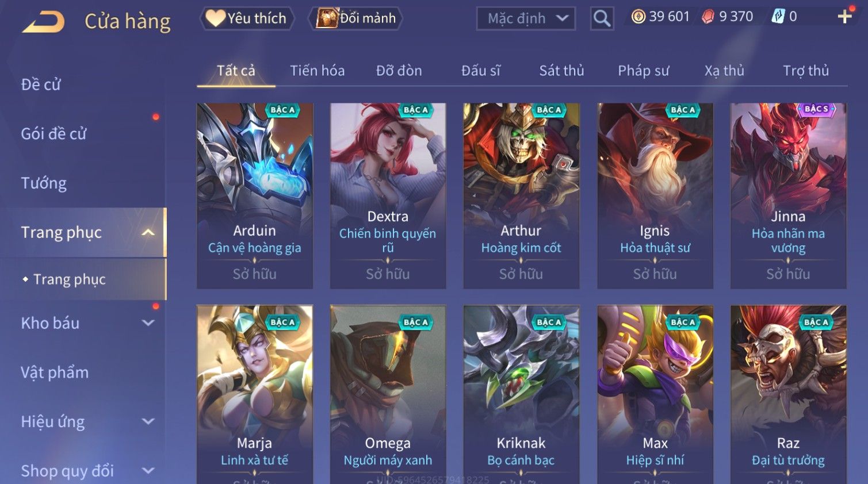This screenshot has height=484, width=868.
Task: Open the Jinna Hỏa nhãn ma vương skin card
Action: tap(788, 195)
